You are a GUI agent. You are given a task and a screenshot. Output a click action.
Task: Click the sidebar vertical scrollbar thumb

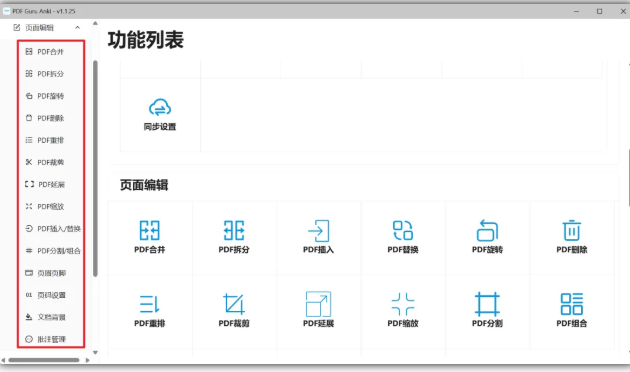click(95, 168)
